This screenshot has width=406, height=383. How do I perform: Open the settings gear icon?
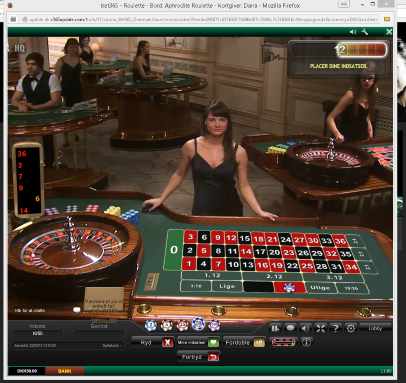[351, 328]
